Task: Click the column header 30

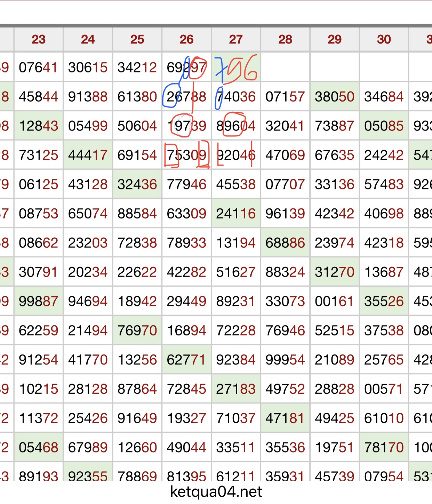Action: click(384, 39)
